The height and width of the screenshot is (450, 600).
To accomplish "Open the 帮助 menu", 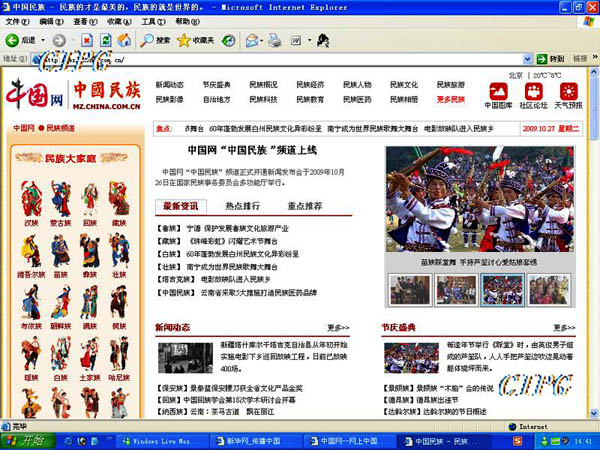I will coord(188,22).
